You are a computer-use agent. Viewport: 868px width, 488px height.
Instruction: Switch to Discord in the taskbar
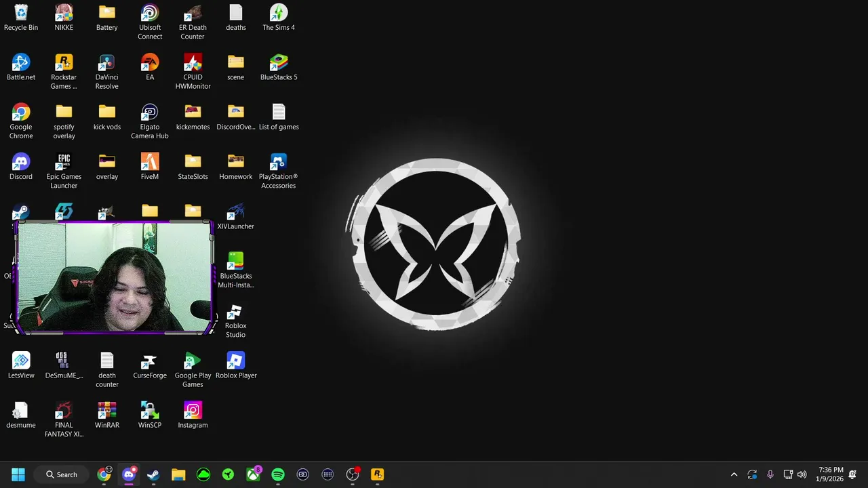(x=129, y=474)
